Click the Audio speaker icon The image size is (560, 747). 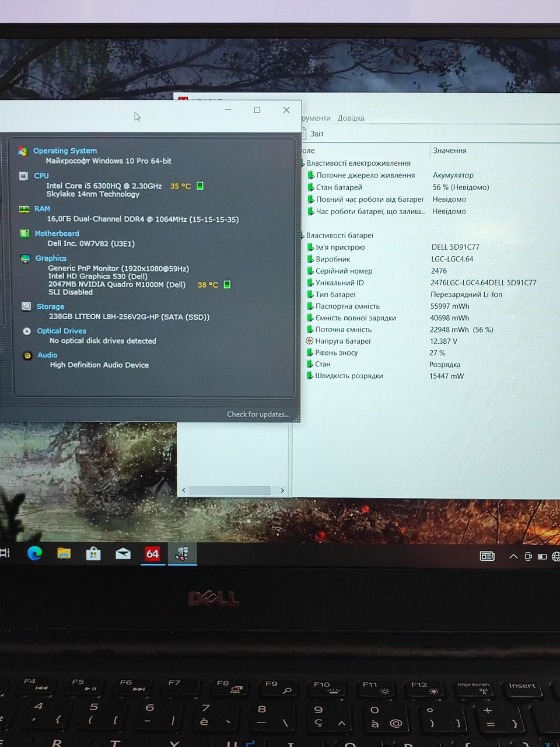27,355
